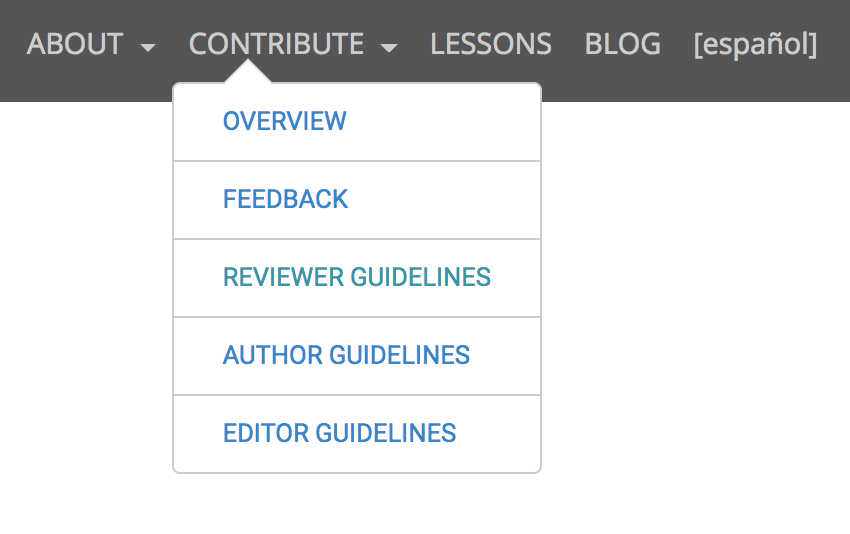
Task: Switch language to [español]
Action: 755,44
